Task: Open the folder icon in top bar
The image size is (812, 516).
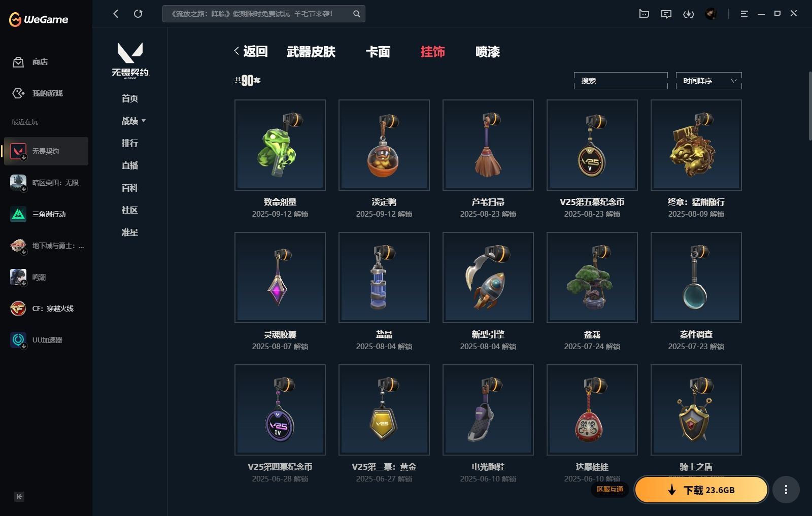Action: (644, 14)
